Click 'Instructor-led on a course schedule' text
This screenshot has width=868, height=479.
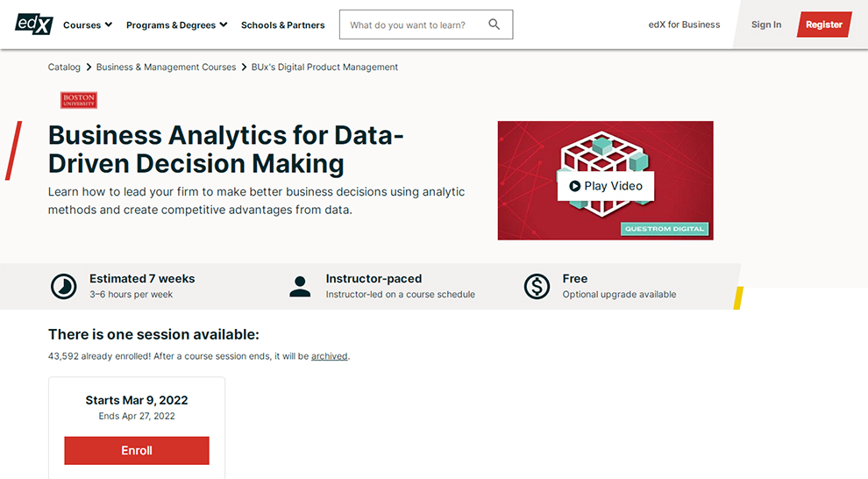(x=400, y=295)
